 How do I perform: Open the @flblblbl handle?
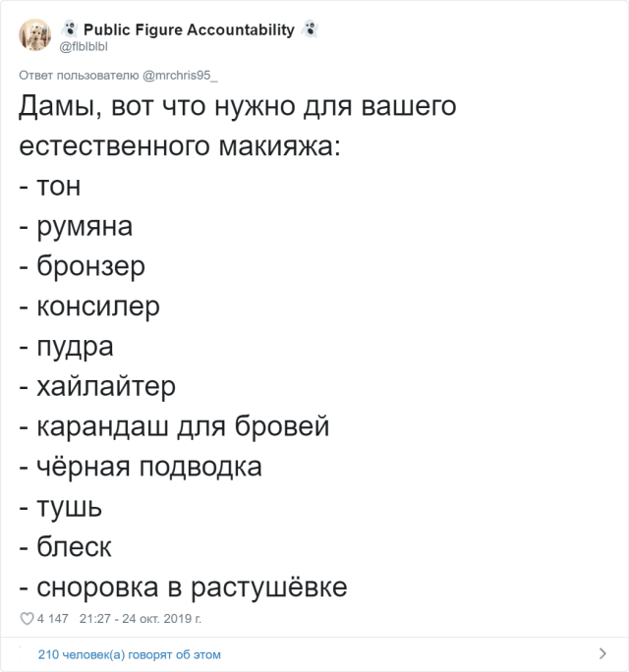point(84,46)
